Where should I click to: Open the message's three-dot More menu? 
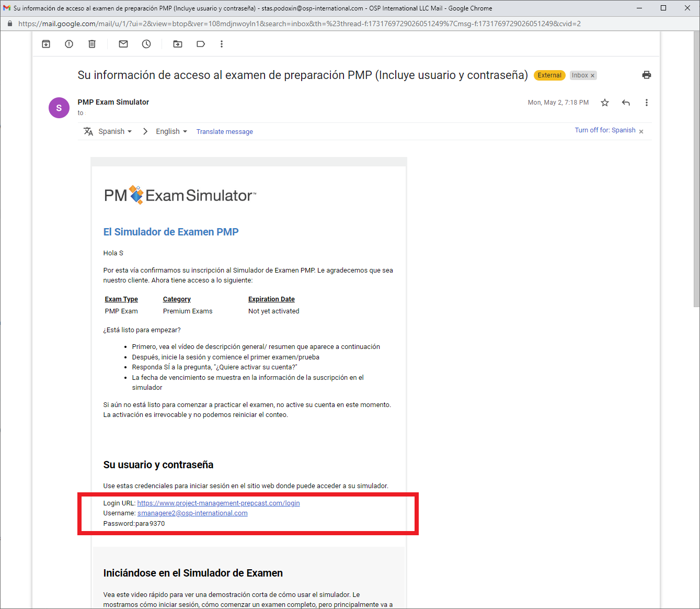[x=647, y=103]
